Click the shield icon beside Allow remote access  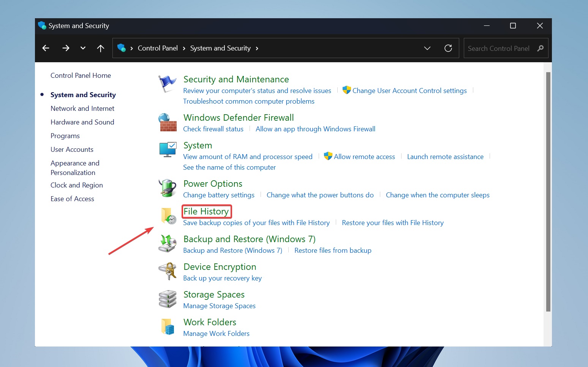click(328, 156)
